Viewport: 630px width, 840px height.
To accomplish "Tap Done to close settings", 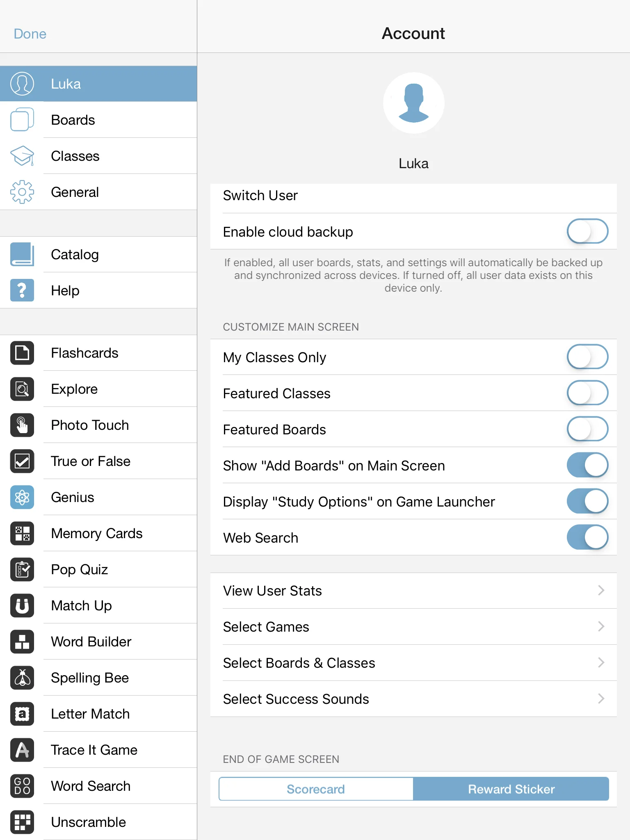I will click(x=30, y=34).
